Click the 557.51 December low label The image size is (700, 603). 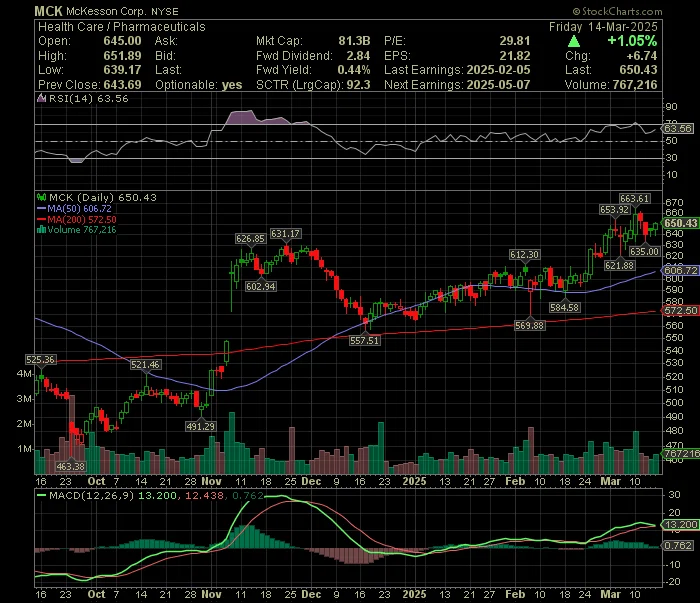tap(365, 341)
